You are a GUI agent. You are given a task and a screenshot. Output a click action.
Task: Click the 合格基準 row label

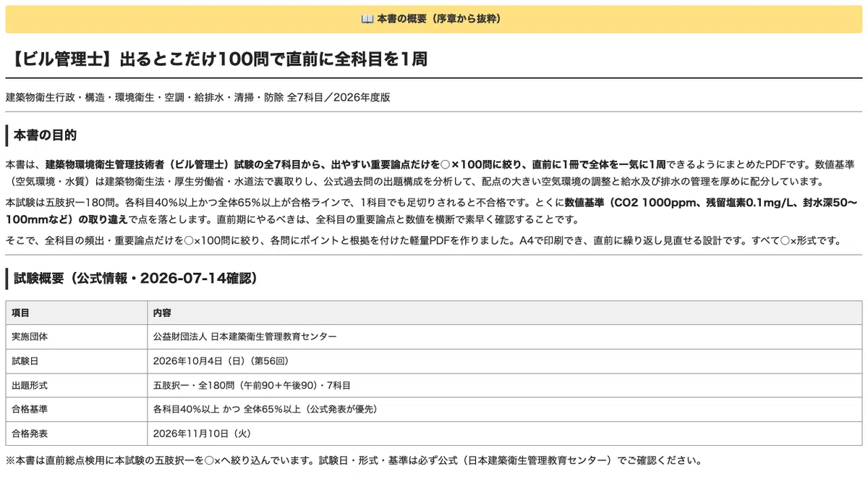pos(77,409)
